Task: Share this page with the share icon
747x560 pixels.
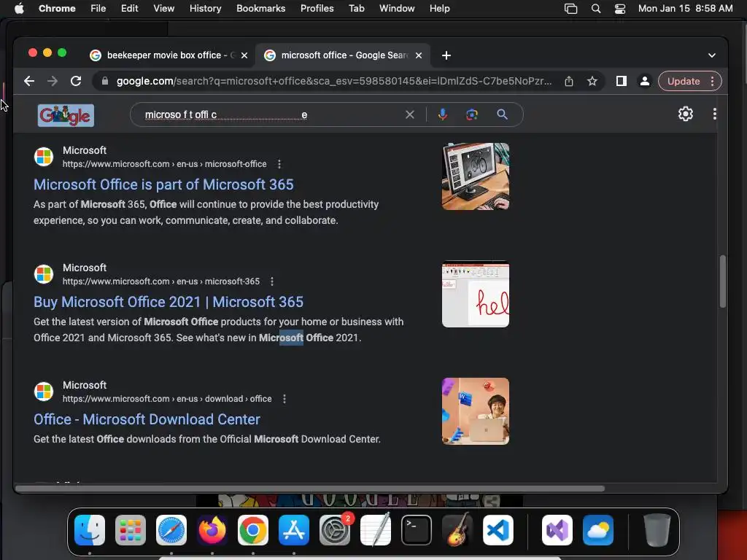Action: tap(569, 81)
